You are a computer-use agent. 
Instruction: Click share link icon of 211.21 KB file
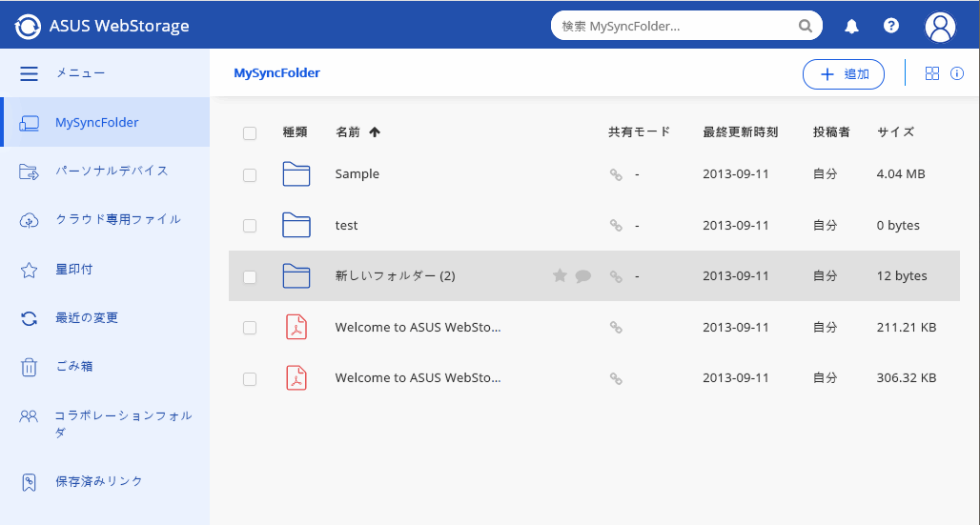pyautogui.click(x=616, y=328)
